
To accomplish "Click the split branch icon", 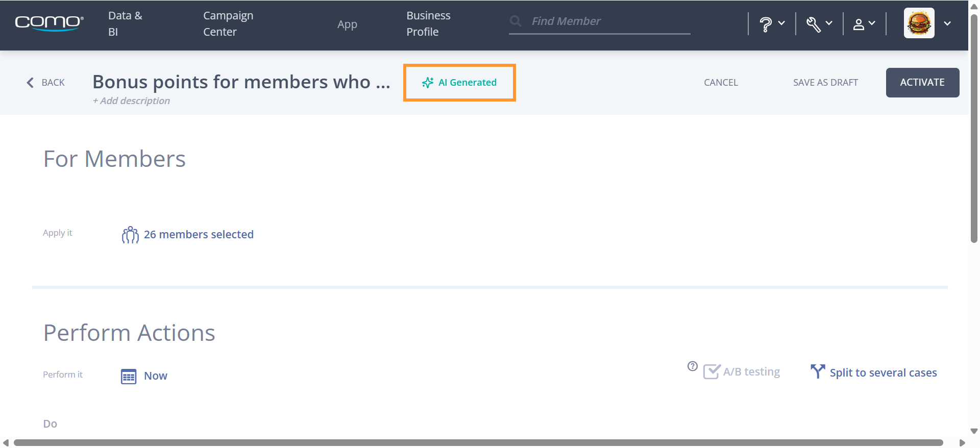I will (818, 371).
